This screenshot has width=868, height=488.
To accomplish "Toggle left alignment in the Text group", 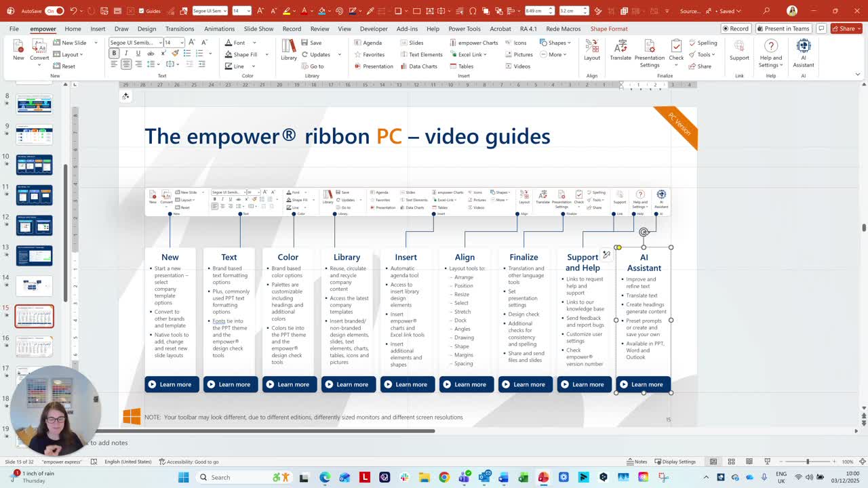I will click(114, 64).
